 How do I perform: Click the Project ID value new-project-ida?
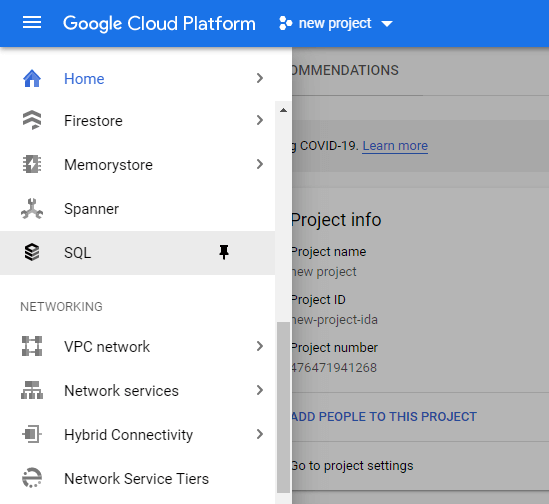tap(335, 319)
